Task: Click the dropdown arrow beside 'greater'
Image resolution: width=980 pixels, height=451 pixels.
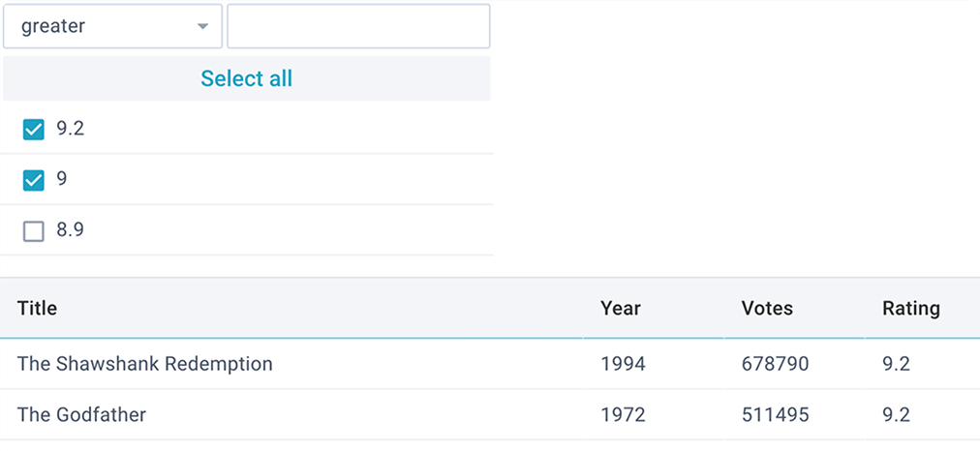Action: (202, 26)
